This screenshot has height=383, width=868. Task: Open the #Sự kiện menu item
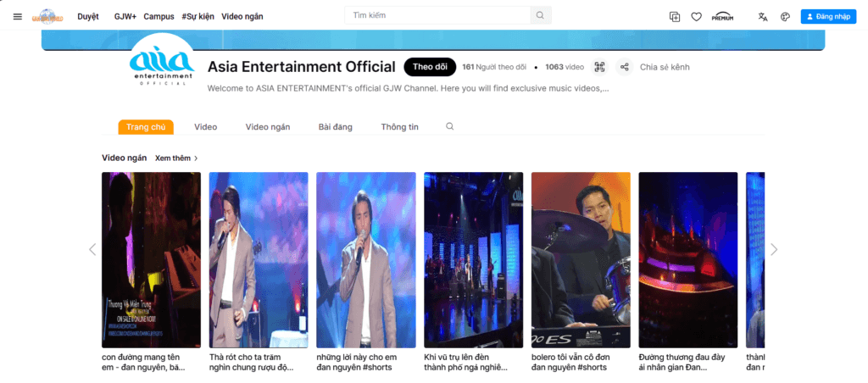point(198,17)
